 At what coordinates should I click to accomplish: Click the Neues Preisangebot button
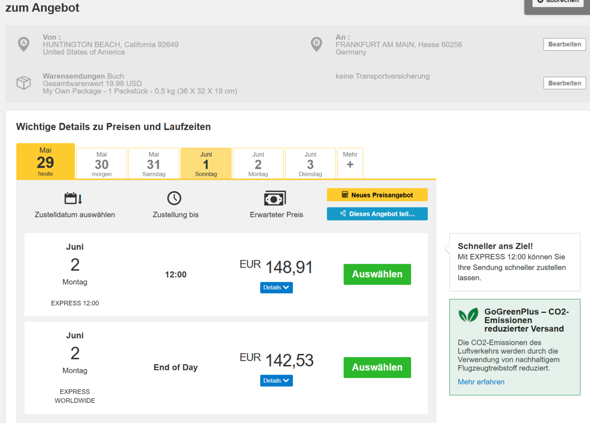[x=377, y=195]
